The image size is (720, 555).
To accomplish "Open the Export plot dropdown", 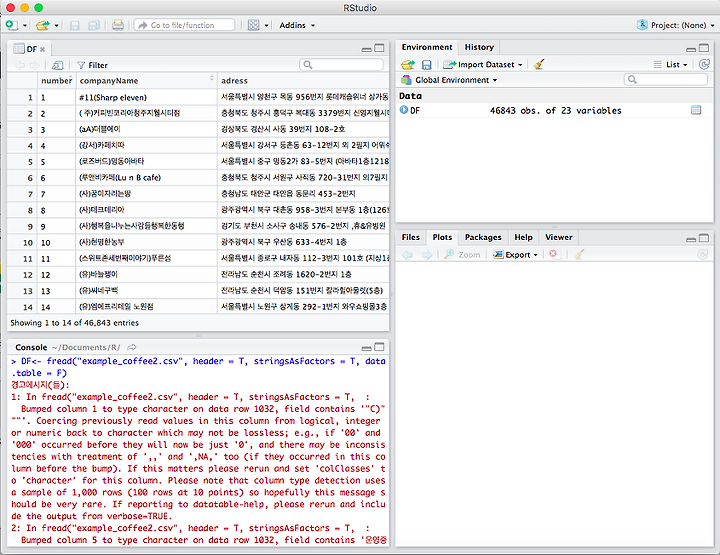I will (x=515, y=255).
